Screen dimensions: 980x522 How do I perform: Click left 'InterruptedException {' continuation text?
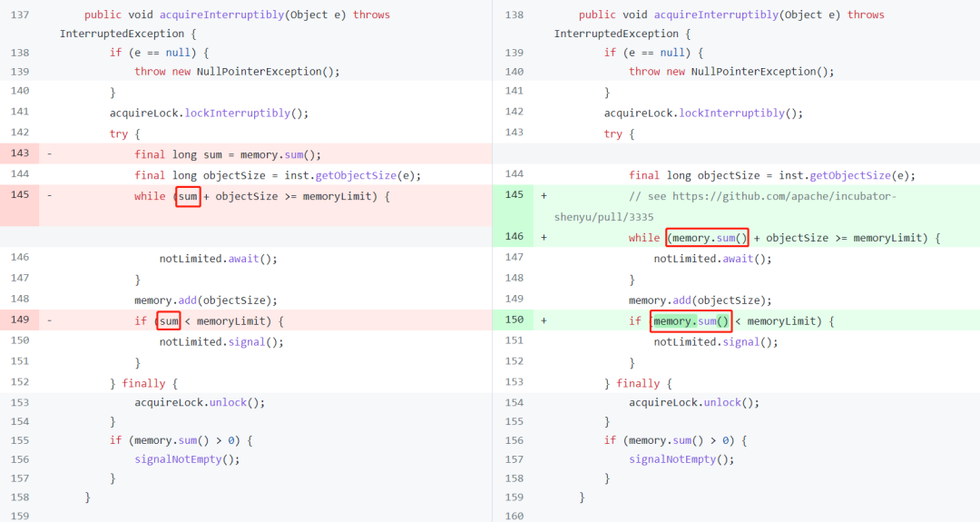click(x=128, y=34)
